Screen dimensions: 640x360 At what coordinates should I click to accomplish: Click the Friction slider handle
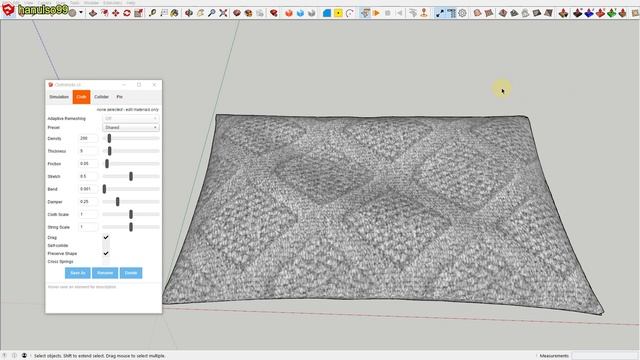[x=107, y=164]
